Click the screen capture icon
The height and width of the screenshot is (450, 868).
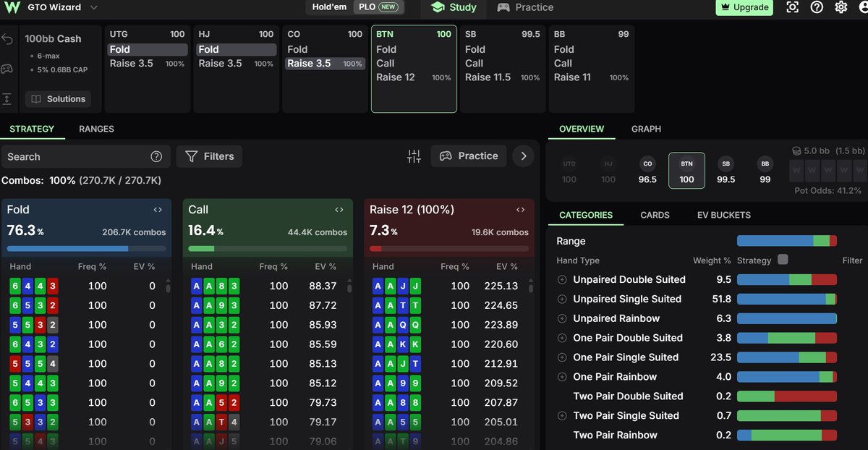(x=793, y=7)
